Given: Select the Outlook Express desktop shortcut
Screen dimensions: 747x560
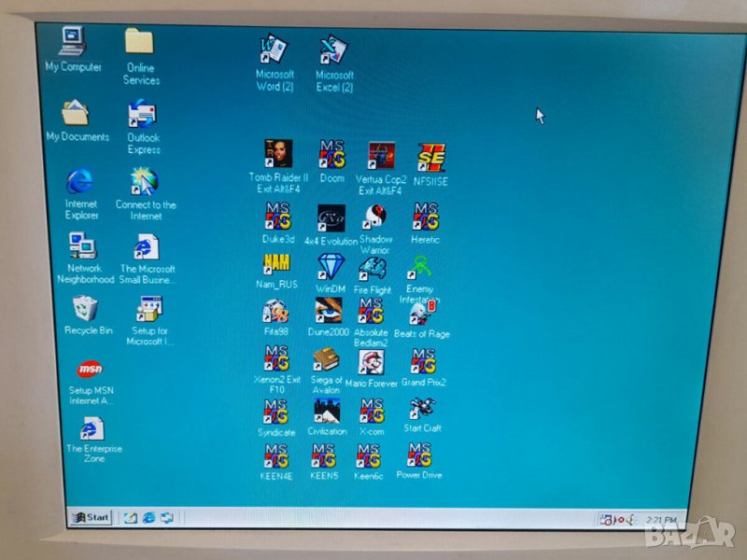Looking at the screenshot, I should coord(143,115).
